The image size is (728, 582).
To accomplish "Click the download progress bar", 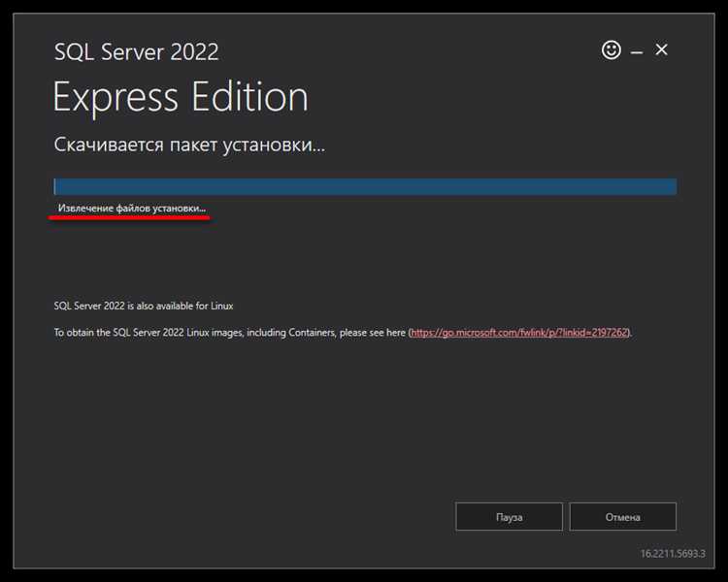I will pyautogui.click(x=365, y=186).
